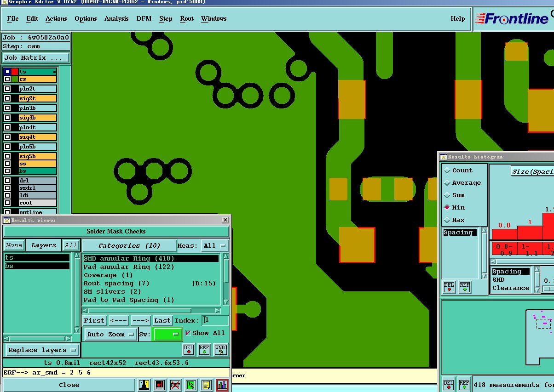Click the green '12' numbering icon
554x392 pixels.
pos(190,385)
